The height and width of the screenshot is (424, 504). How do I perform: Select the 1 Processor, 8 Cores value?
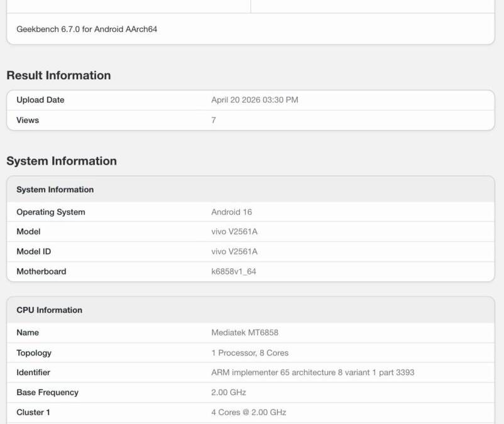click(249, 353)
